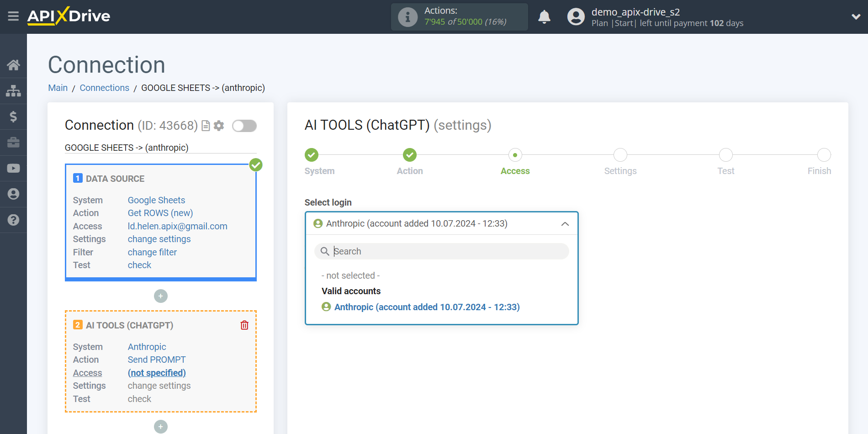Click the ApiX-Drive logo
868x434 pixels.
point(69,16)
